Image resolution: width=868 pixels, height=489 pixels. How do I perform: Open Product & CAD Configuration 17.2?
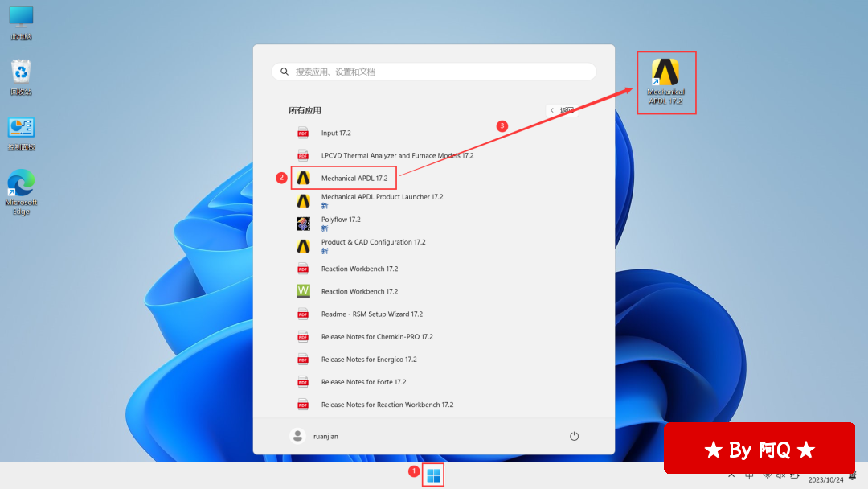pyautogui.click(x=373, y=242)
